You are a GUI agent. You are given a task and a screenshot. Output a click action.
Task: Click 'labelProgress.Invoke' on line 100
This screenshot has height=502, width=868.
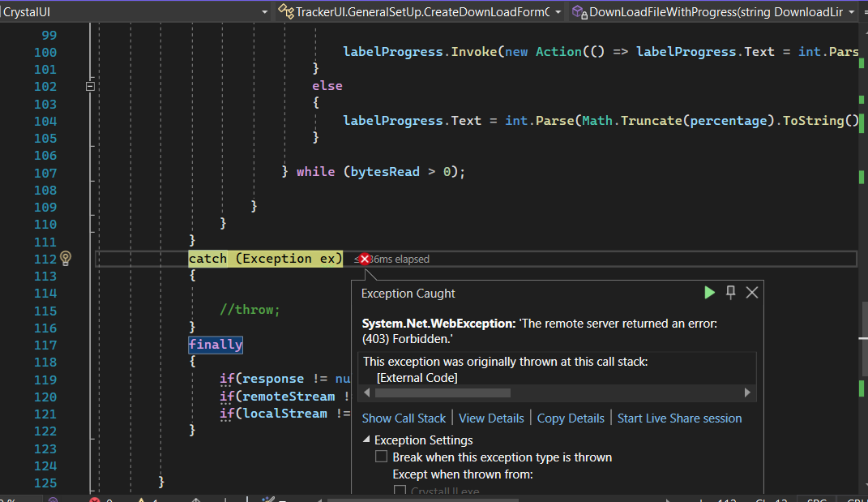pos(420,52)
